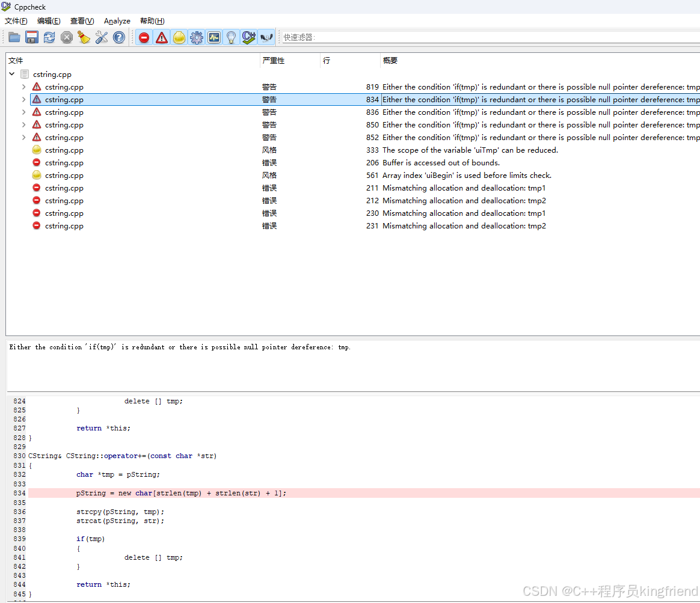Collapse the root cstring.cpp tree node
Viewport: 700px width, 603px height.
tap(12, 74)
